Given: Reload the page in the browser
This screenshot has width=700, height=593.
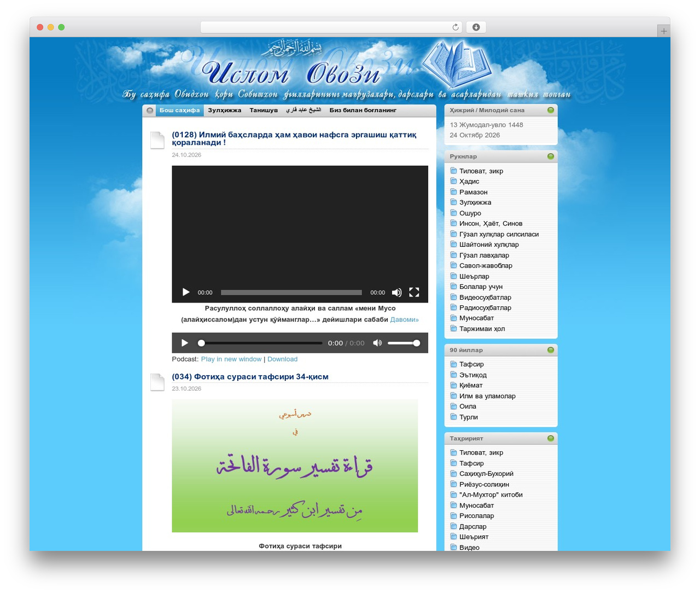Looking at the screenshot, I should click(456, 27).
